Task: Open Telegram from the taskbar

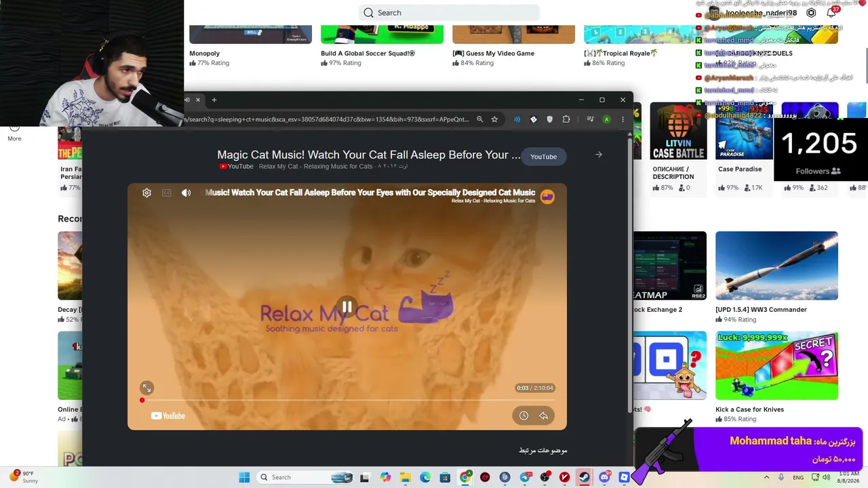Action: [x=525, y=477]
